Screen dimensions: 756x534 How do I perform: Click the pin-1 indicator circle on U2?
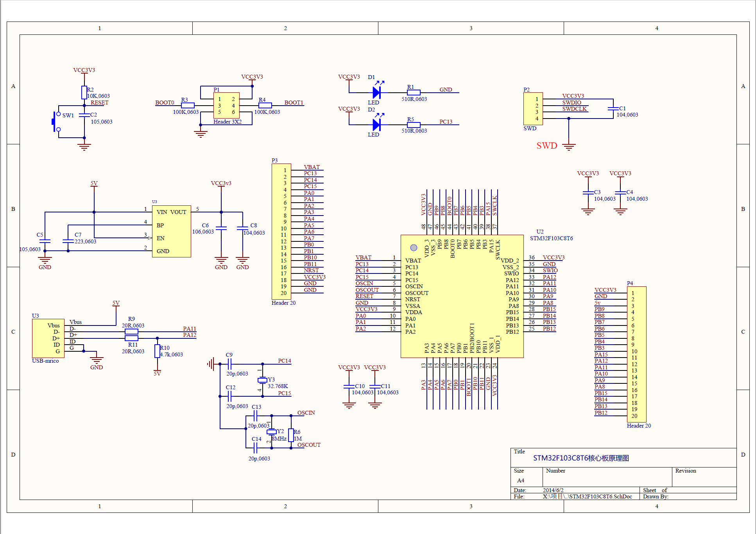(x=413, y=247)
